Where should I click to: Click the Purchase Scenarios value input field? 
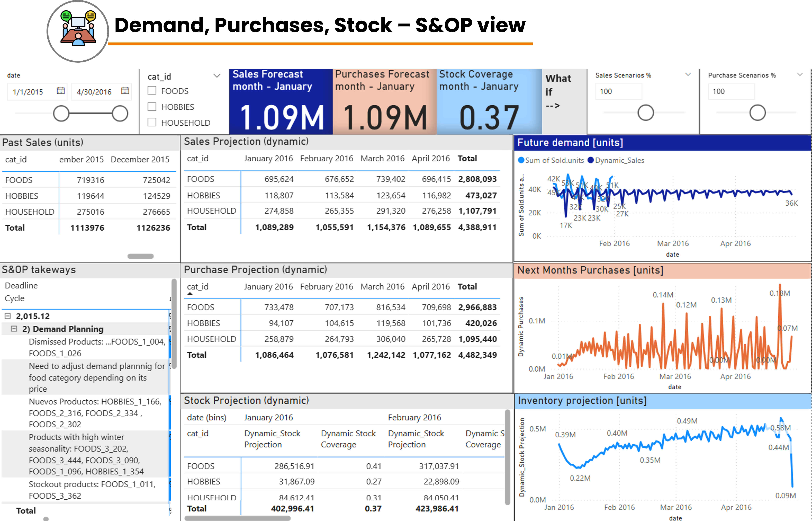[731, 91]
